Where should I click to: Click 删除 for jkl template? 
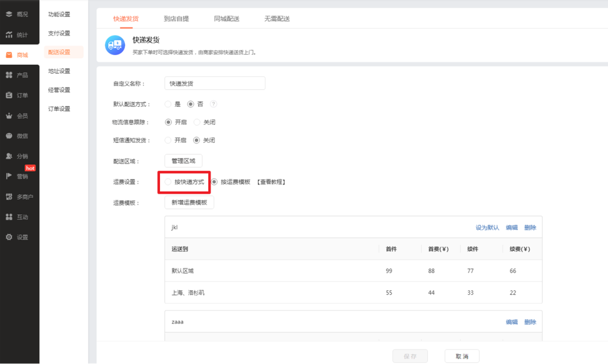tap(530, 227)
